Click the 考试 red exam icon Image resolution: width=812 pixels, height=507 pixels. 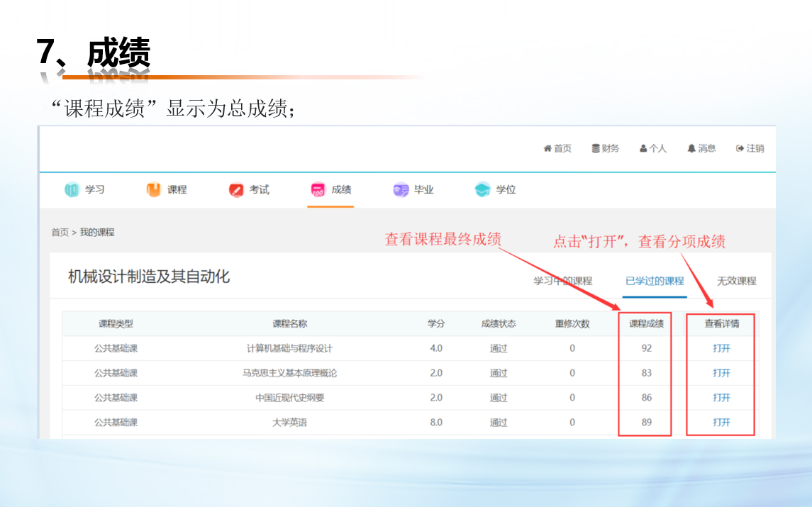(236, 190)
